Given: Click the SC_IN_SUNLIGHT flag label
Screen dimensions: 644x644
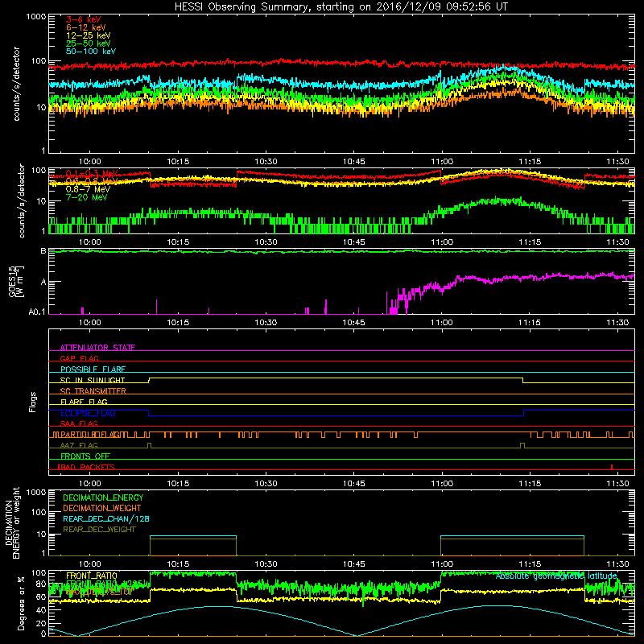Looking at the screenshot, I should 93,380.
